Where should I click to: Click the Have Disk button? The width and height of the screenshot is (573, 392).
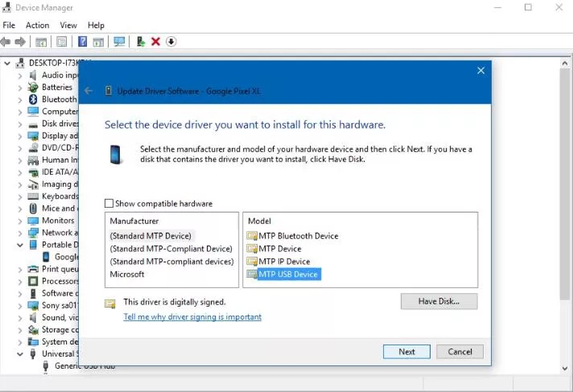click(439, 301)
